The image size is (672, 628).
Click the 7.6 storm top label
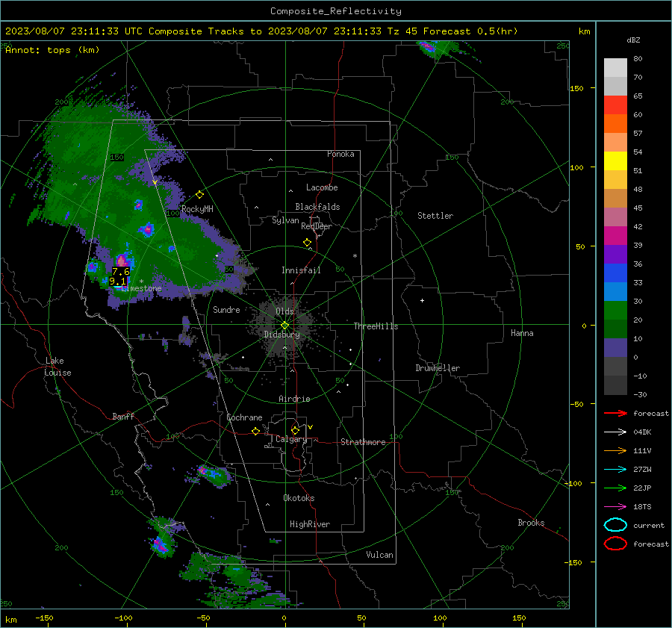(121, 272)
